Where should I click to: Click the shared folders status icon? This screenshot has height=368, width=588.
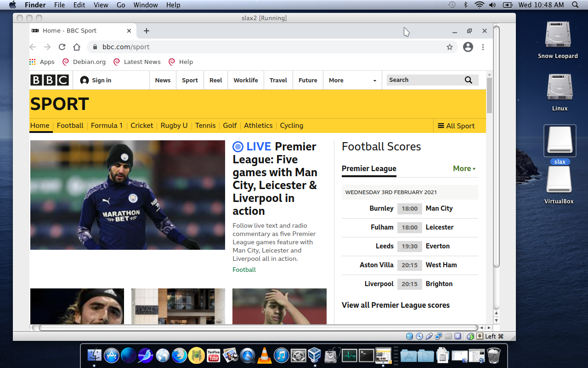coord(448,336)
